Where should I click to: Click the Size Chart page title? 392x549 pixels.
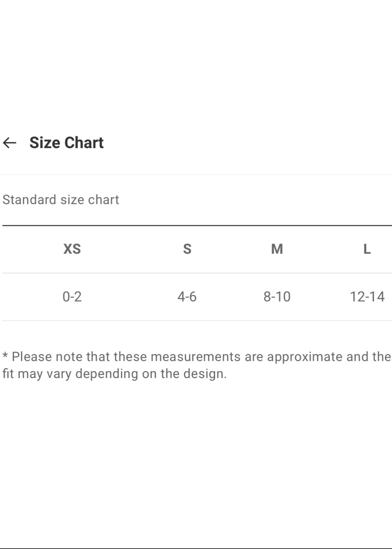coord(66,143)
